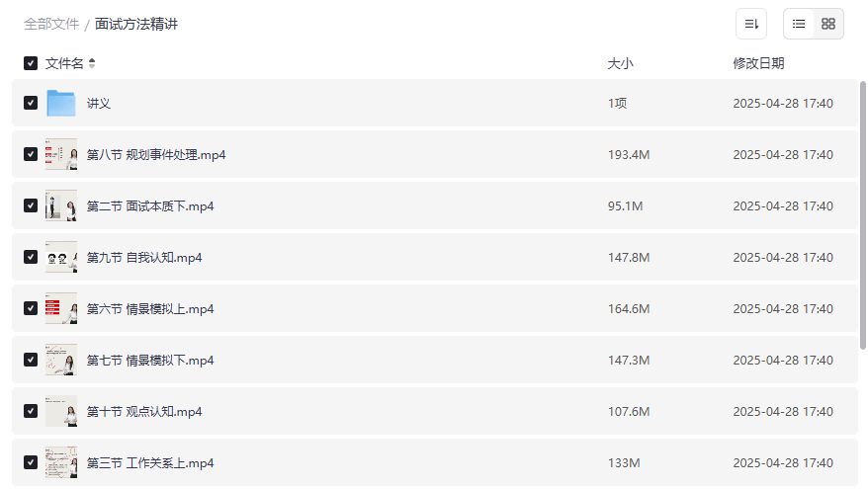Open the sort order options icon
This screenshot has width=868, height=489.
click(x=750, y=24)
